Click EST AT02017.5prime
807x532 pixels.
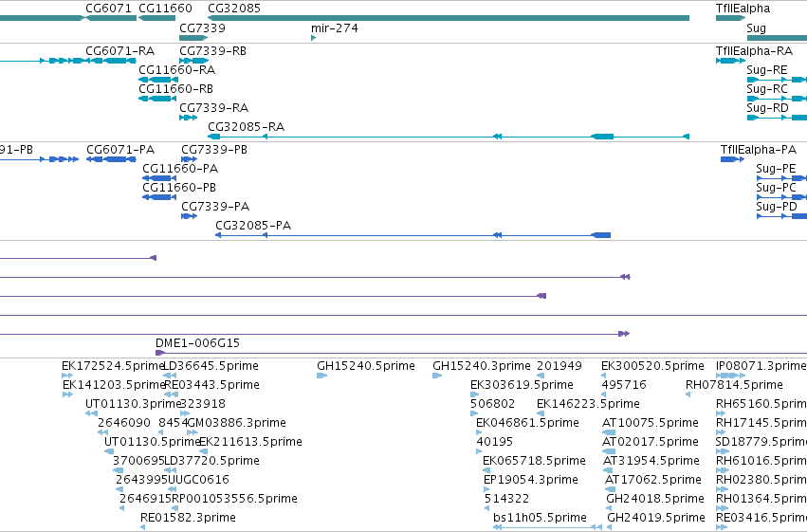[651, 442]
